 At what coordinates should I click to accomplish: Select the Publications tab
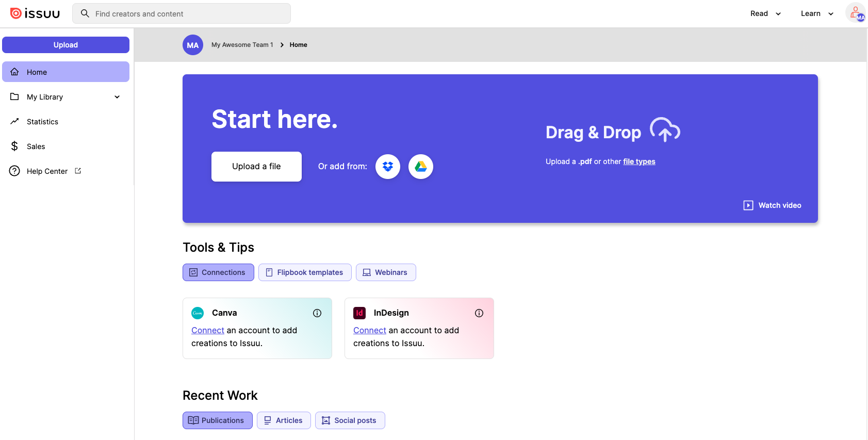click(x=218, y=420)
